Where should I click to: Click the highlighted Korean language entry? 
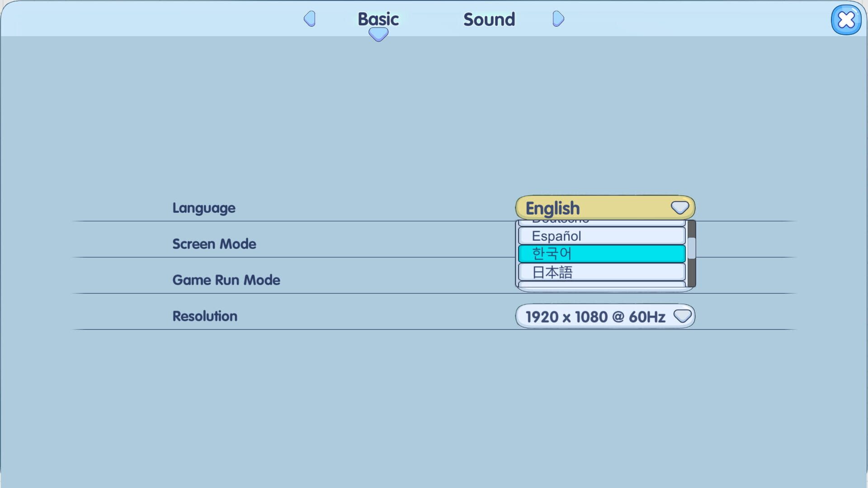(601, 253)
